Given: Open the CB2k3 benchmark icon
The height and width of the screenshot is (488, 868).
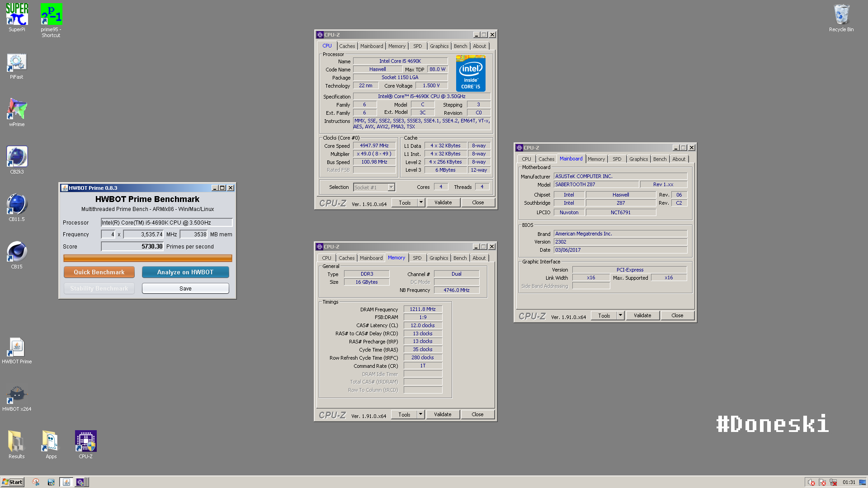Looking at the screenshot, I should click(x=17, y=160).
